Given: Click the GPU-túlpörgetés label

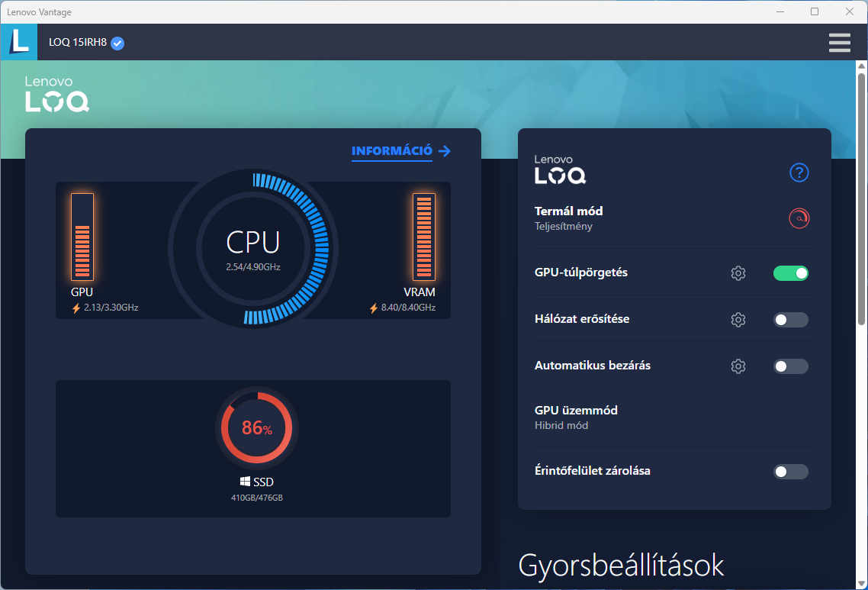Looking at the screenshot, I should (581, 272).
